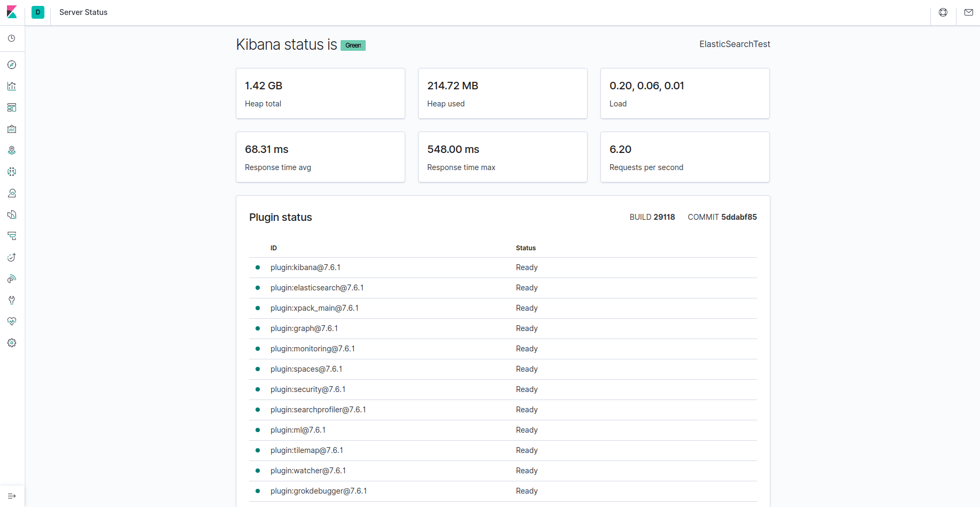Click the Kibana logo

pos(12,12)
